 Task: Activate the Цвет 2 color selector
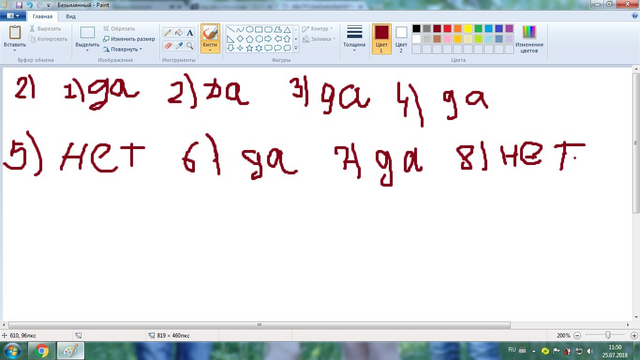401,39
